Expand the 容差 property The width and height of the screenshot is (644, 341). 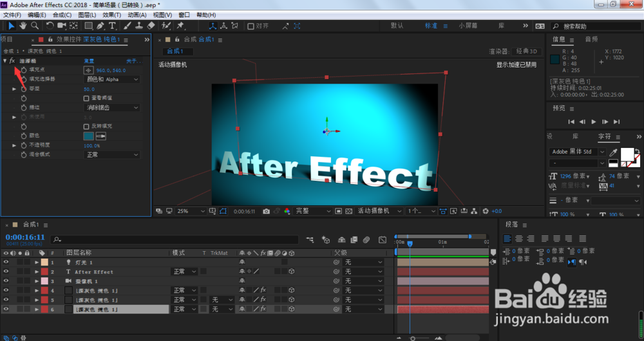tap(14, 89)
